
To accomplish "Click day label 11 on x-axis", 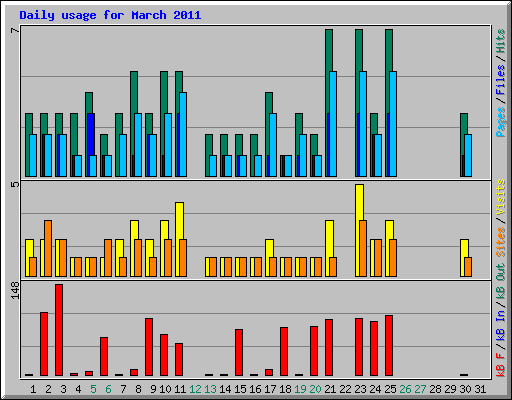I will pos(180,389).
